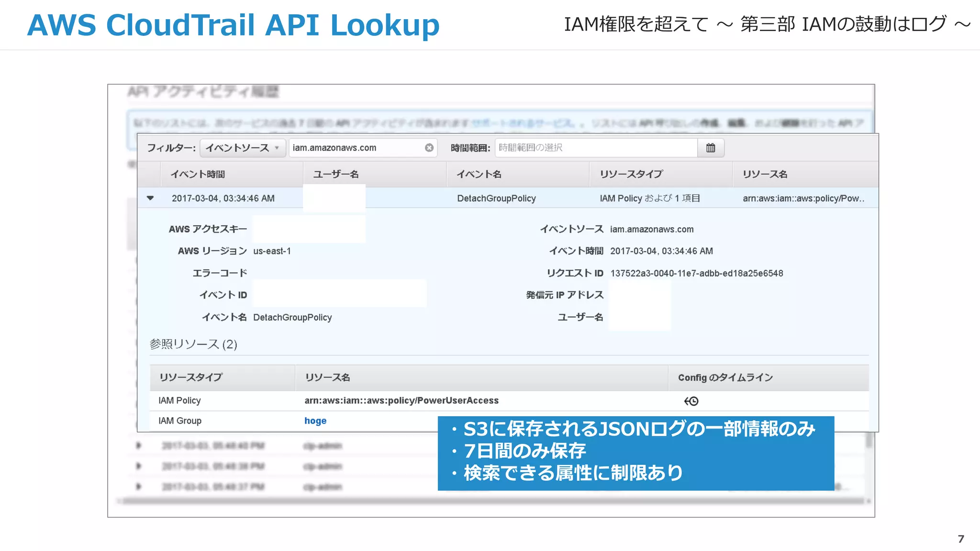The width and height of the screenshot is (980, 551).
Task: Select event source value iam.amazonaws.com in details
Action: click(x=652, y=230)
